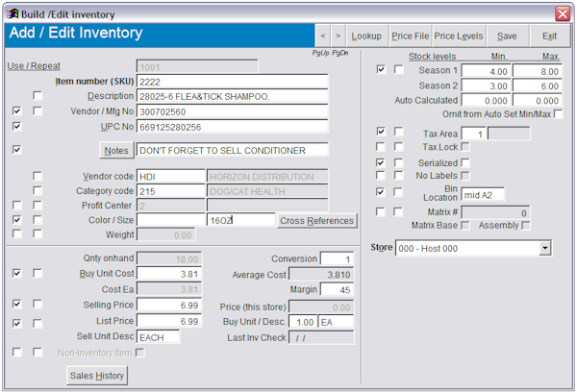Enable the No Labels checkbox
Image resolution: width=577 pixels, height=392 pixels.
pos(466,176)
